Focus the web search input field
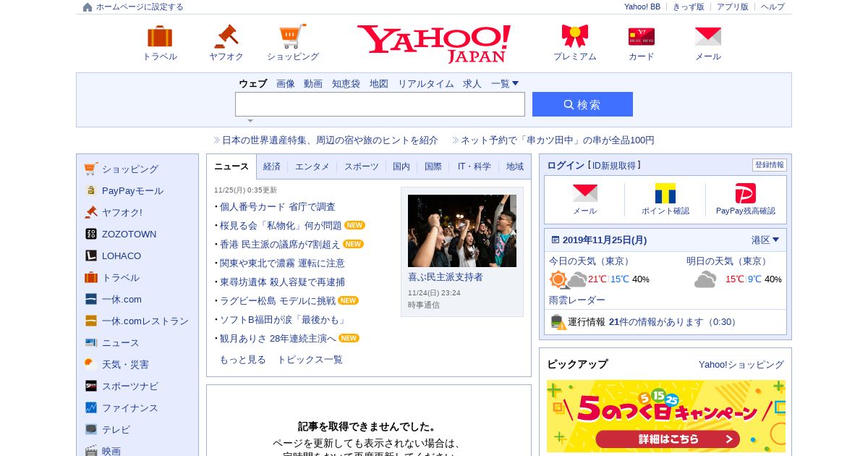Image resolution: width=868 pixels, height=456 pixels. click(x=380, y=104)
